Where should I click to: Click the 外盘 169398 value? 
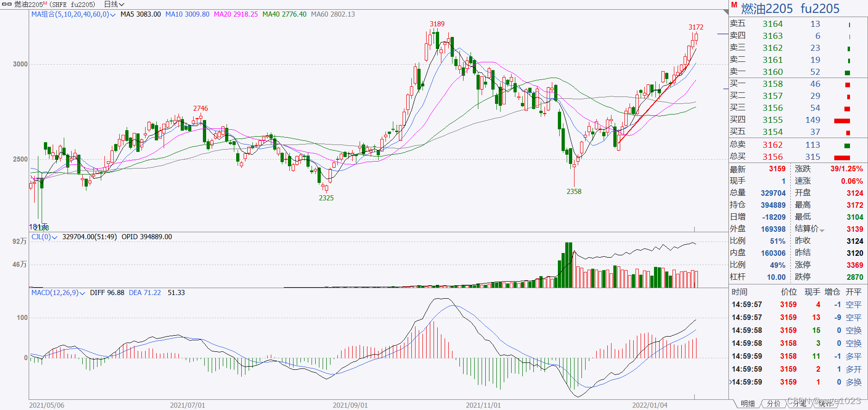(x=773, y=229)
